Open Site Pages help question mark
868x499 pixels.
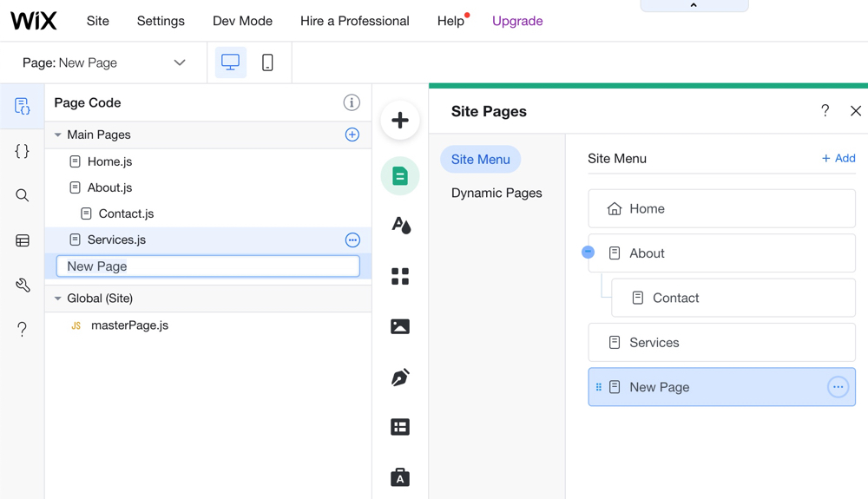825,110
